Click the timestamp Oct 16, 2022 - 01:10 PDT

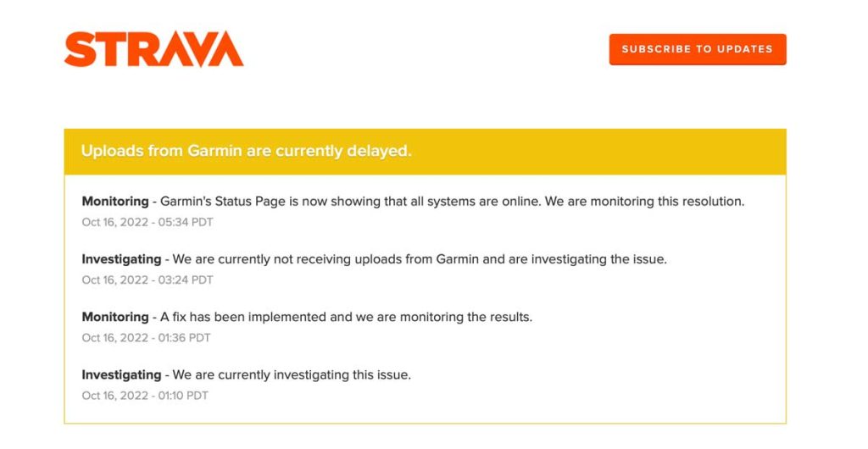coord(145,396)
